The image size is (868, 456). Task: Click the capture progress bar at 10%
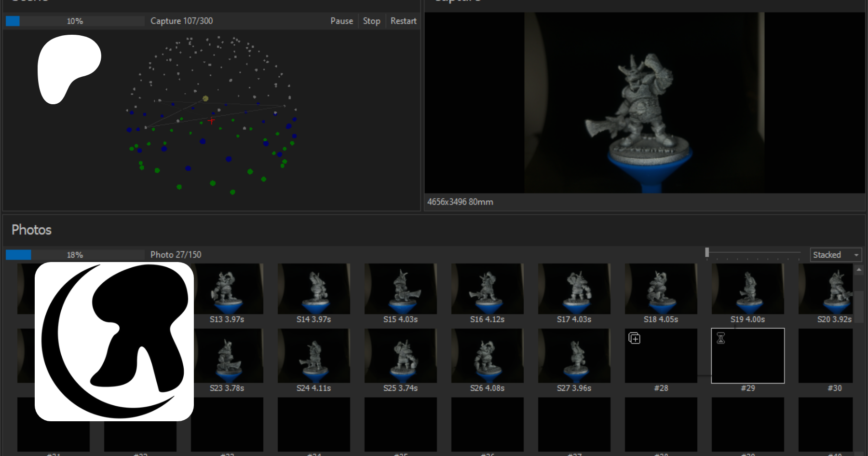coord(75,21)
